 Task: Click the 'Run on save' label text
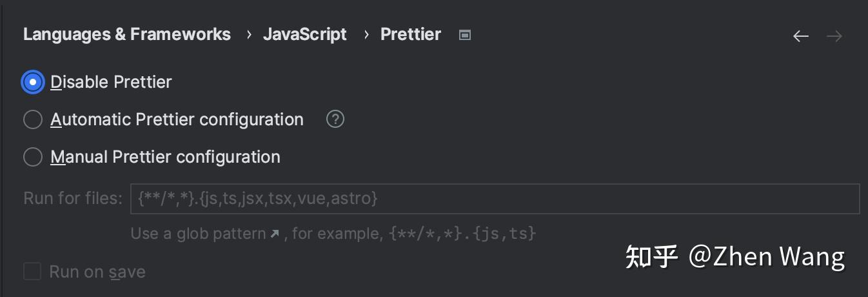point(97,272)
